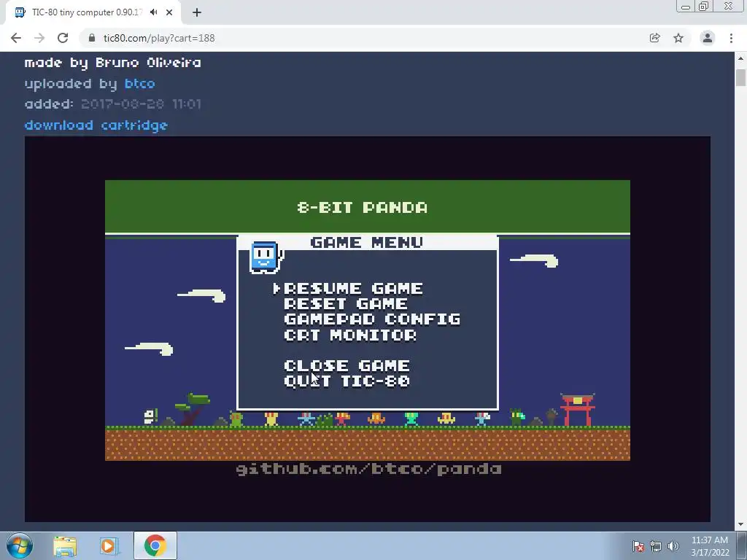Screen dimensions: 747x560
Task: Bookmark this page with the star icon
Action: tap(678, 38)
